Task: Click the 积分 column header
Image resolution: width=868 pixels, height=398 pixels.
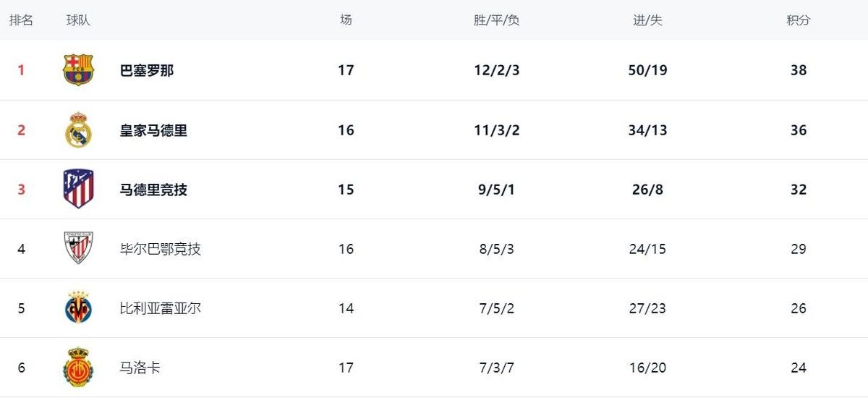Action: click(799, 20)
